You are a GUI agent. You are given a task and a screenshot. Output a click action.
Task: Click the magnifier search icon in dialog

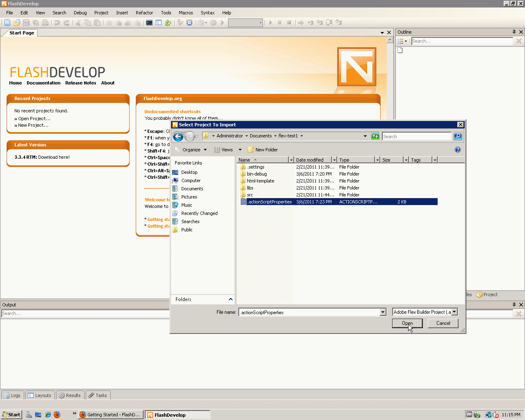pyautogui.click(x=458, y=136)
